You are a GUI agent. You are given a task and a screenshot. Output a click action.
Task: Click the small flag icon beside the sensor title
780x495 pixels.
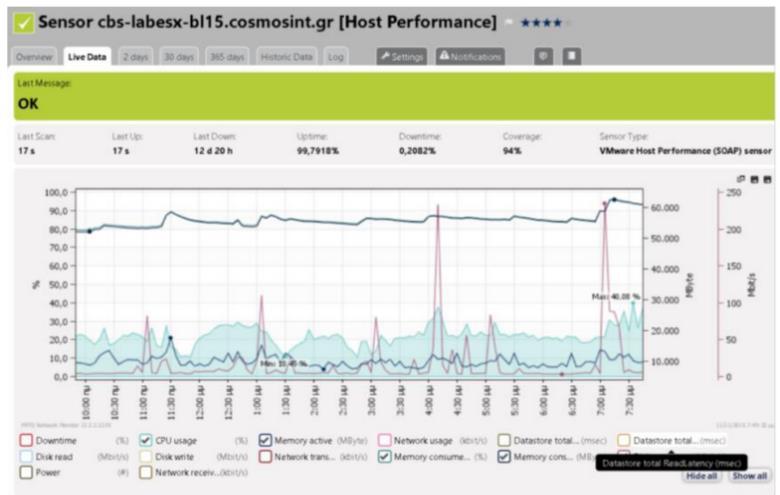tap(509, 22)
